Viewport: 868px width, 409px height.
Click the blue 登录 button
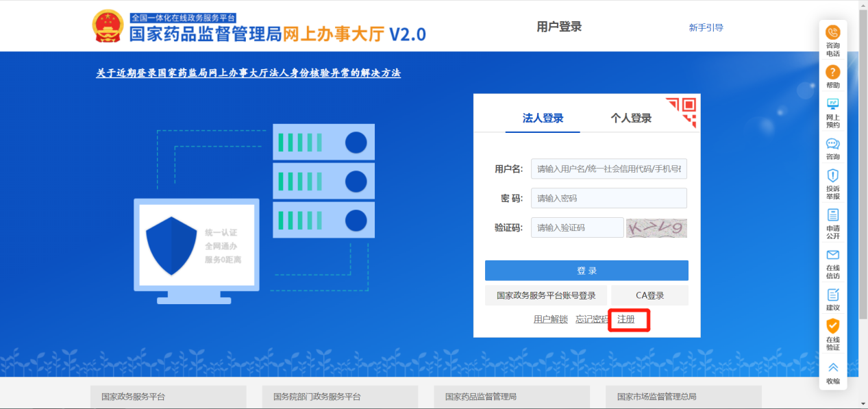pyautogui.click(x=586, y=271)
